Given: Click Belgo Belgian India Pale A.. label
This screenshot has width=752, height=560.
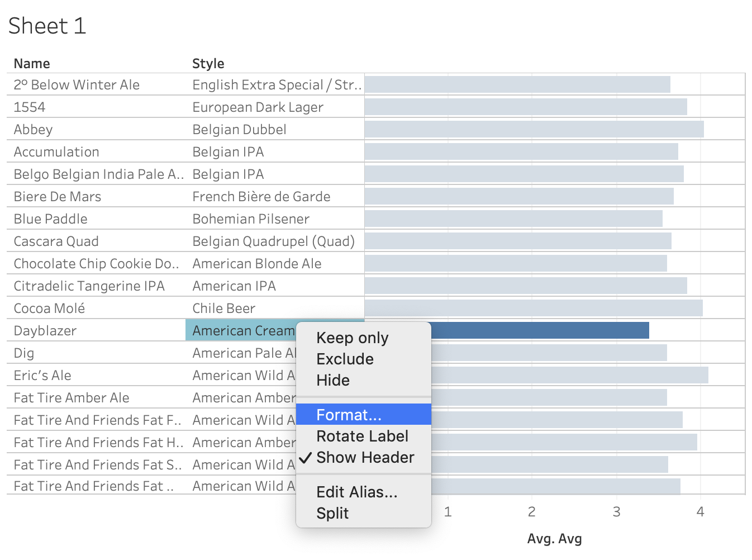Looking at the screenshot, I should pos(98,174).
